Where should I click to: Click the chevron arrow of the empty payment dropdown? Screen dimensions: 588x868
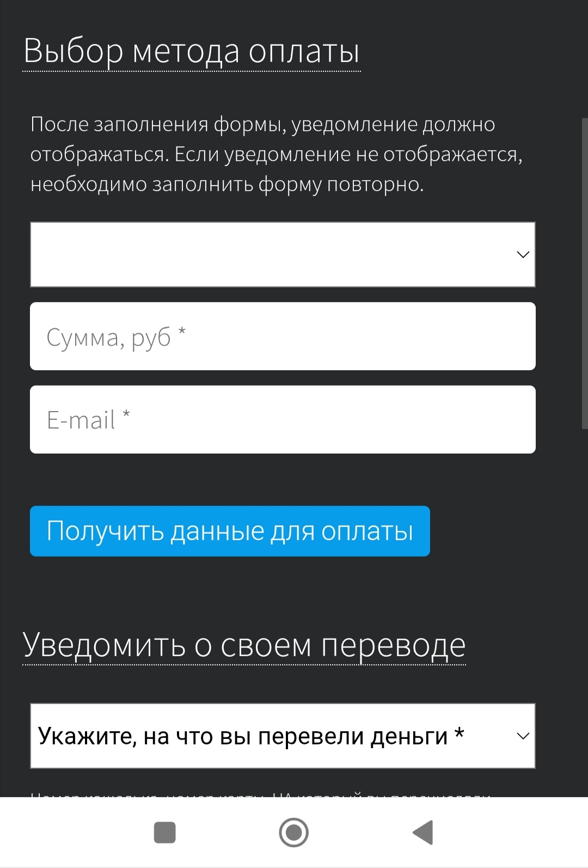tap(523, 254)
